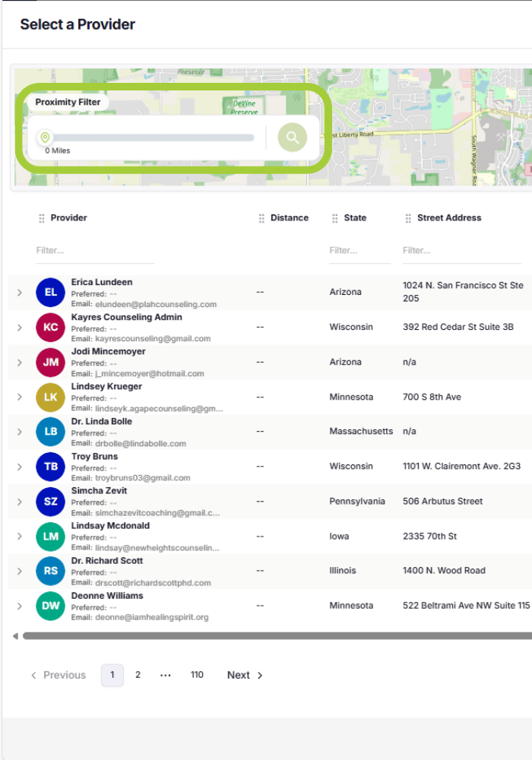Expand the Jodi Mincemoyer row

click(x=20, y=362)
